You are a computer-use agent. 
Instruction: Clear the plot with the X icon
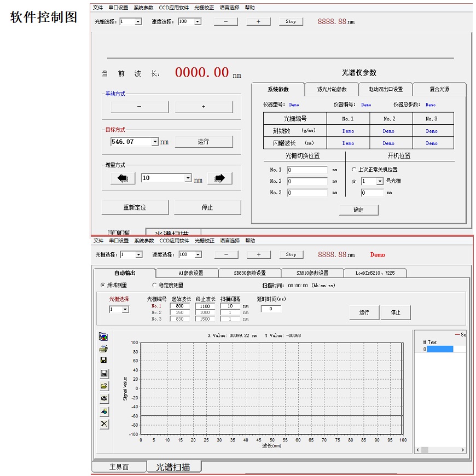point(104,424)
